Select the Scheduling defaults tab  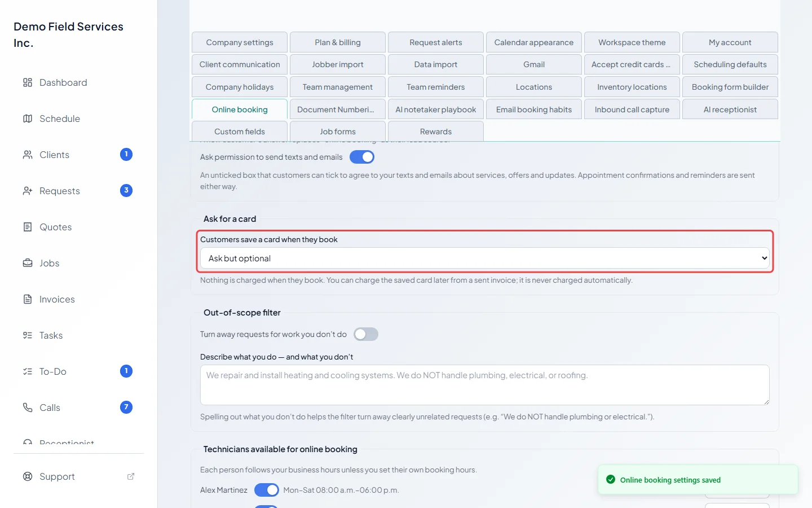pos(730,64)
